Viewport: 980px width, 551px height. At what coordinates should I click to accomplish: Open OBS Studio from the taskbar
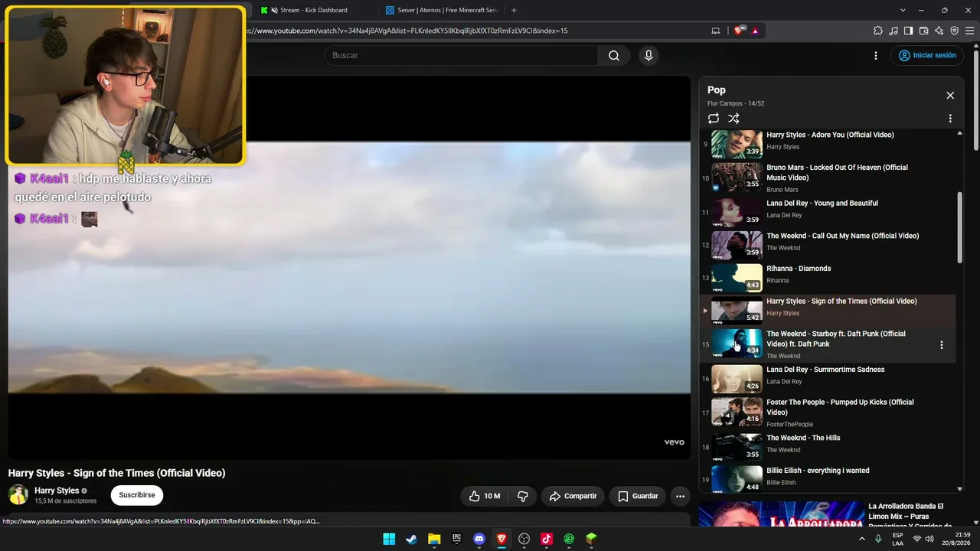point(524,539)
